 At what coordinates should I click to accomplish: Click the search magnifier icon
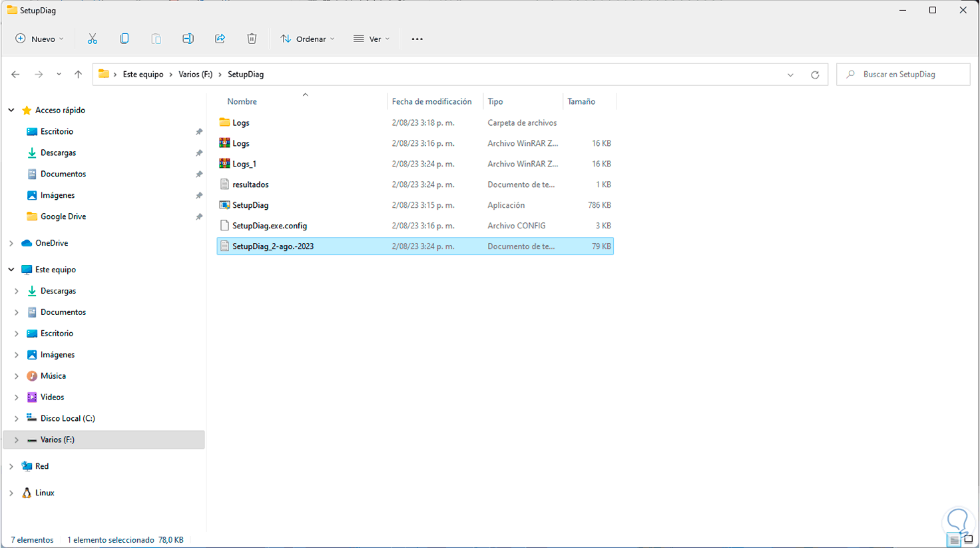click(x=851, y=75)
